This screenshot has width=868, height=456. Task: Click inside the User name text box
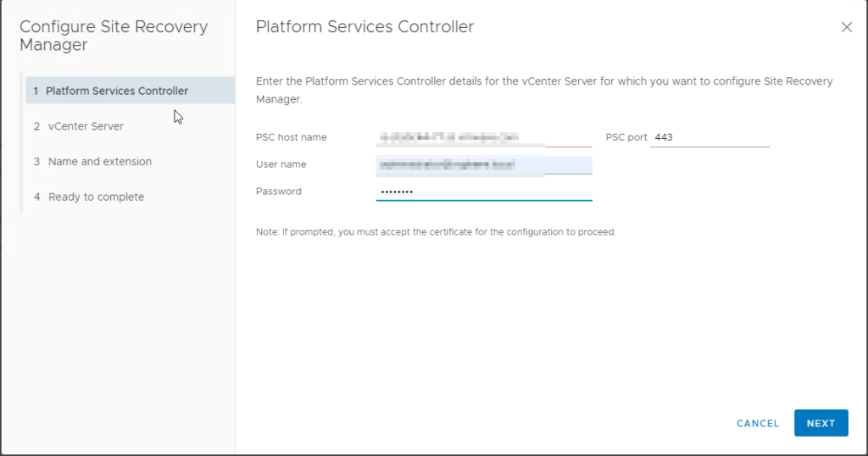point(483,164)
